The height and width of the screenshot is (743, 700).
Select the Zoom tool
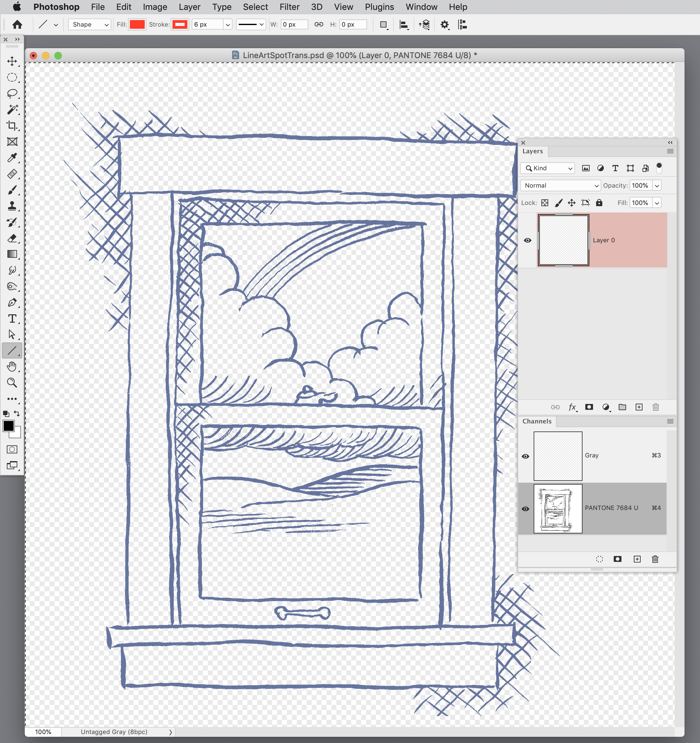[12, 382]
